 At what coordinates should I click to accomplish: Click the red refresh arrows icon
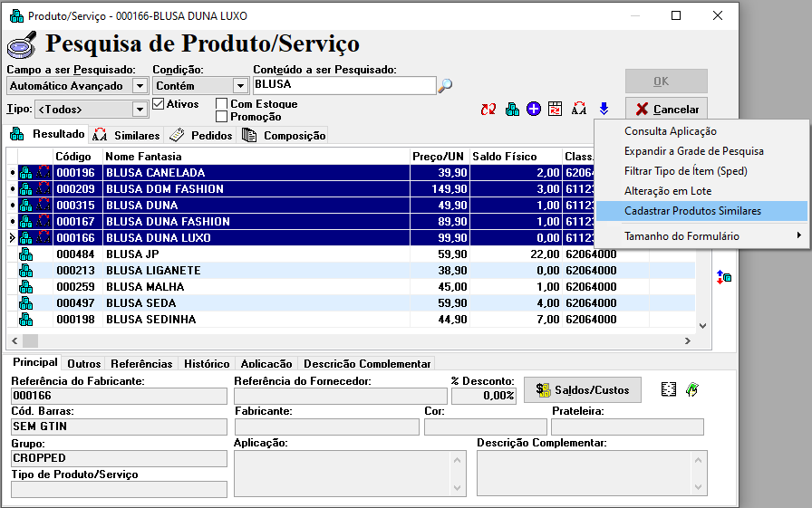[488, 109]
